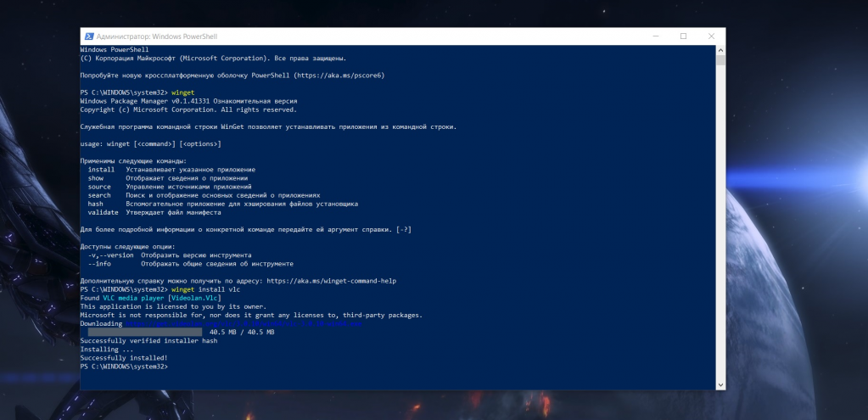Click 'Microsoft is not responsible for' line
Viewport: 868px width, 420px height.
251,316
